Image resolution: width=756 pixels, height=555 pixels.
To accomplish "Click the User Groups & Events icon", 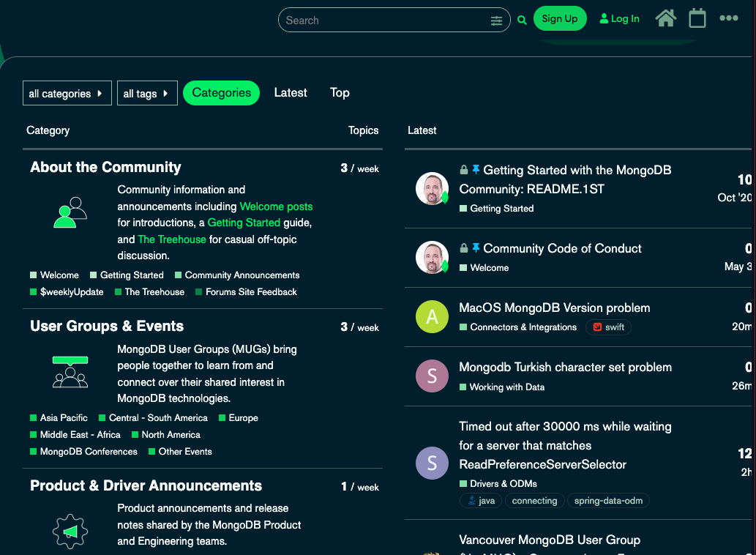I will (70, 372).
